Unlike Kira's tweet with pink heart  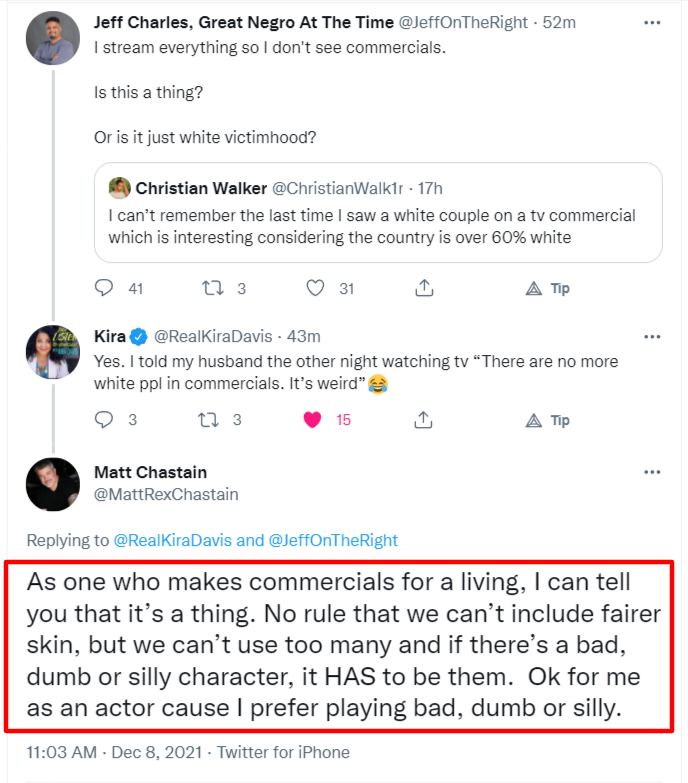click(x=314, y=420)
